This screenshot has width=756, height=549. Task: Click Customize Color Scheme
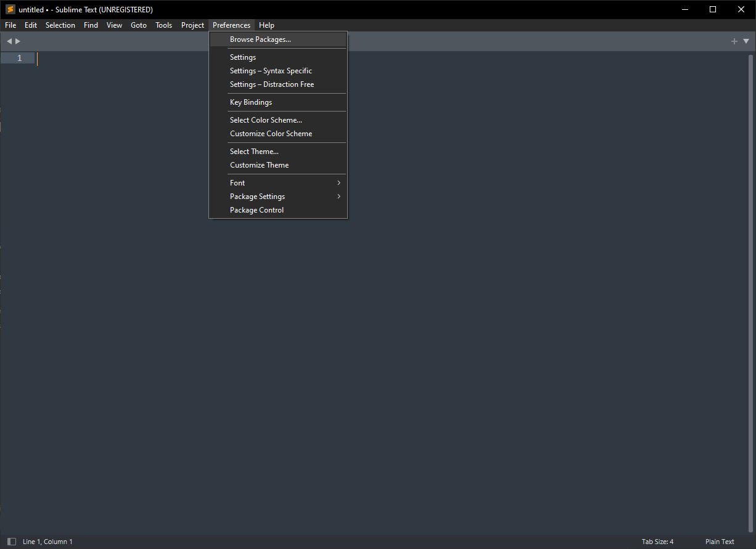tap(278, 134)
